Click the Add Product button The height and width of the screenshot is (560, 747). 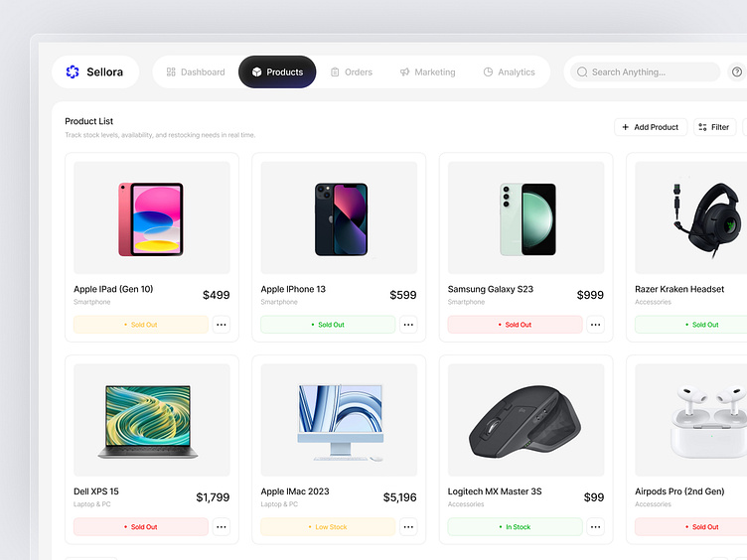pyautogui.click(x=651, y=127)
